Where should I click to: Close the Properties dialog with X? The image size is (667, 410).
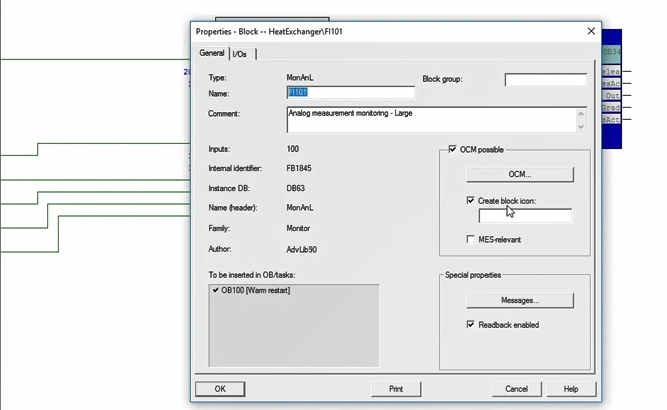pos(591,31)
